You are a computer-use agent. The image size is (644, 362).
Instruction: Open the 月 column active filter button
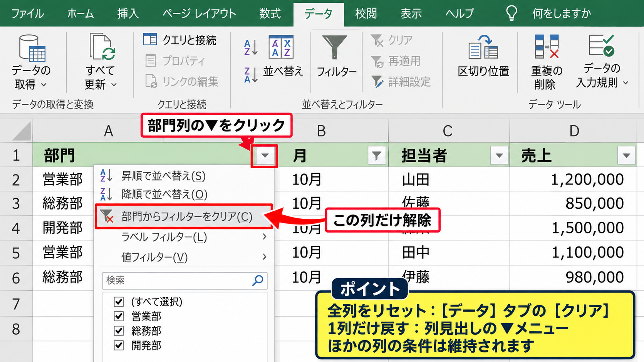coord(377,156)
